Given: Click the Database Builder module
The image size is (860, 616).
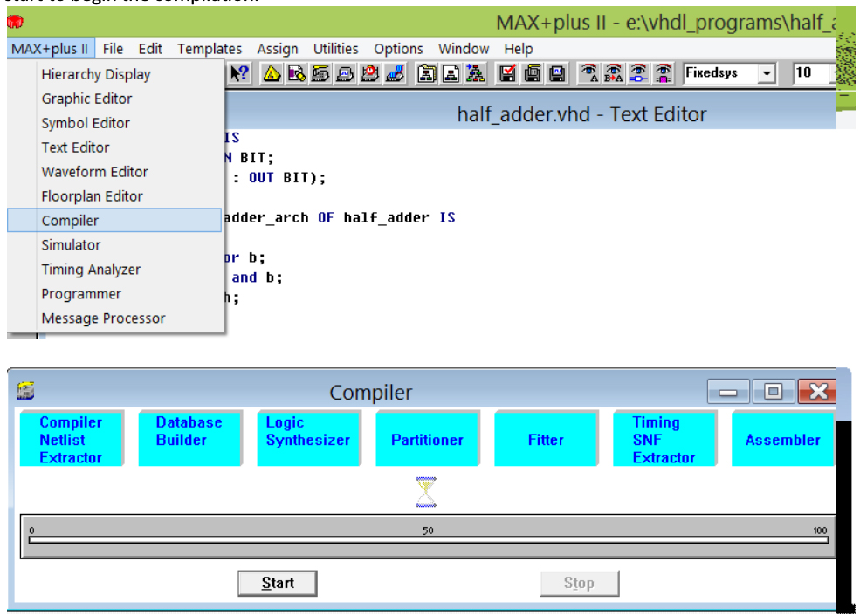Looking at the screenshot, I should click(190, 439).
